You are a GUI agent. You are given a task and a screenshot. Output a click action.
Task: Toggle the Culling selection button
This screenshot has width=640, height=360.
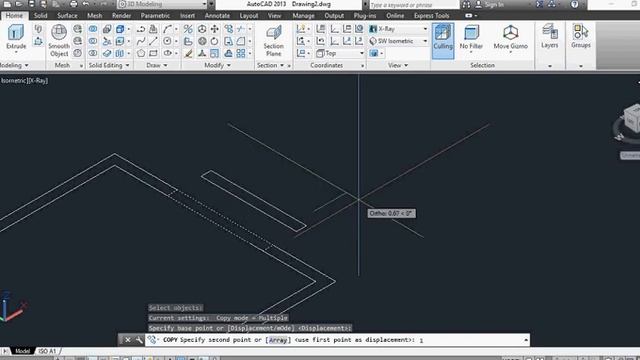(443, 41)
